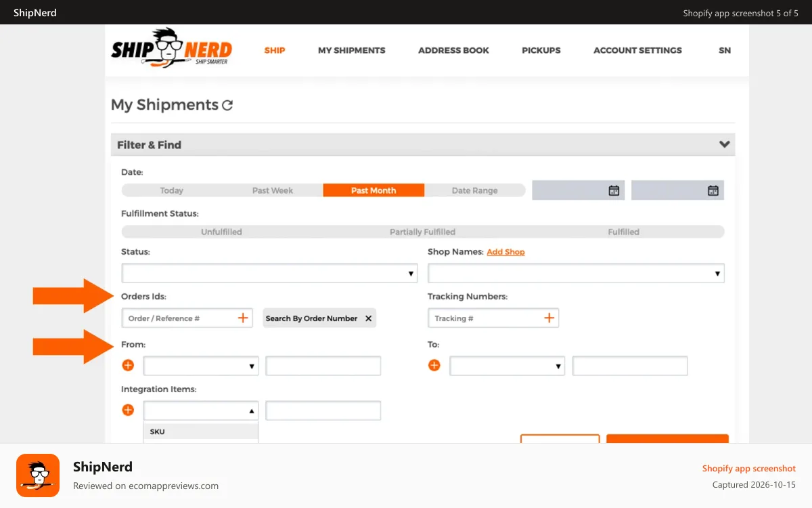The image size is (812, 508).
Task: Click the Integration Items value field
Action: (x=323, y=410)
